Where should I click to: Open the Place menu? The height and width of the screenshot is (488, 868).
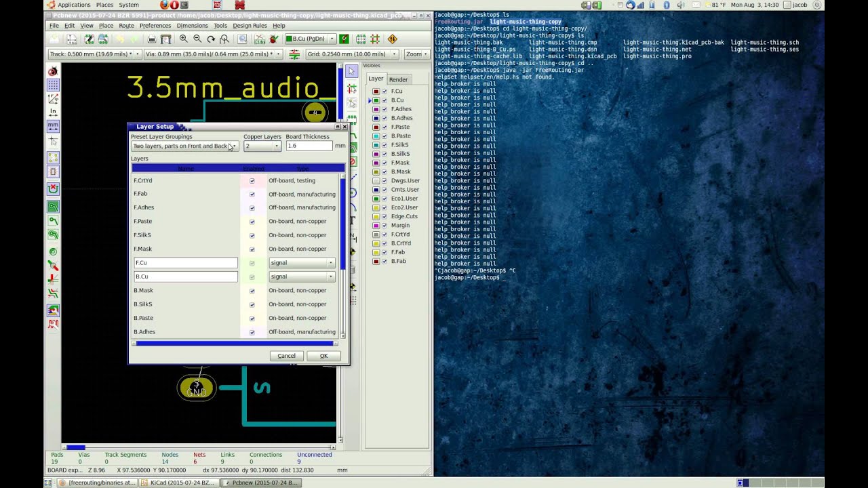click(x=106, y=26)
